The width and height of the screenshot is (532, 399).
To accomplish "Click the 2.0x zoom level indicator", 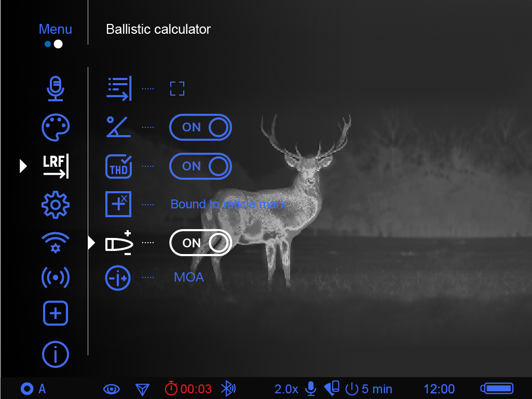I will coord(286,389).
